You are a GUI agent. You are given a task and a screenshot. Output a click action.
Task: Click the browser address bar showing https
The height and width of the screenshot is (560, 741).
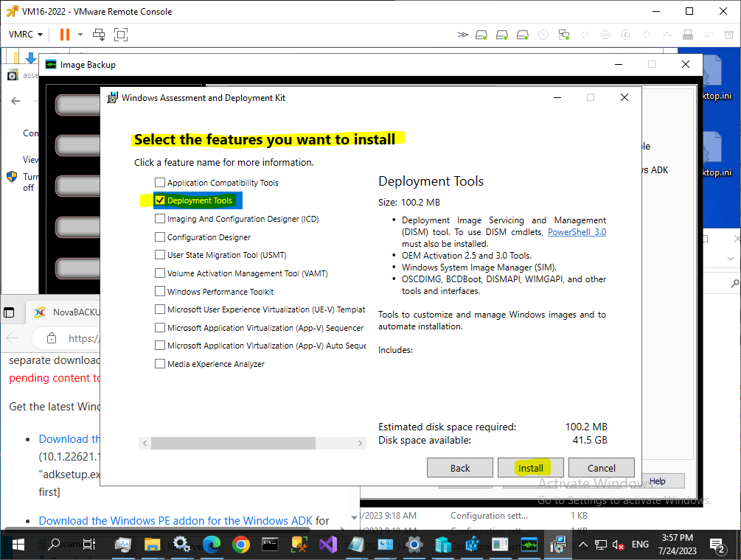(x=66, y=338)
